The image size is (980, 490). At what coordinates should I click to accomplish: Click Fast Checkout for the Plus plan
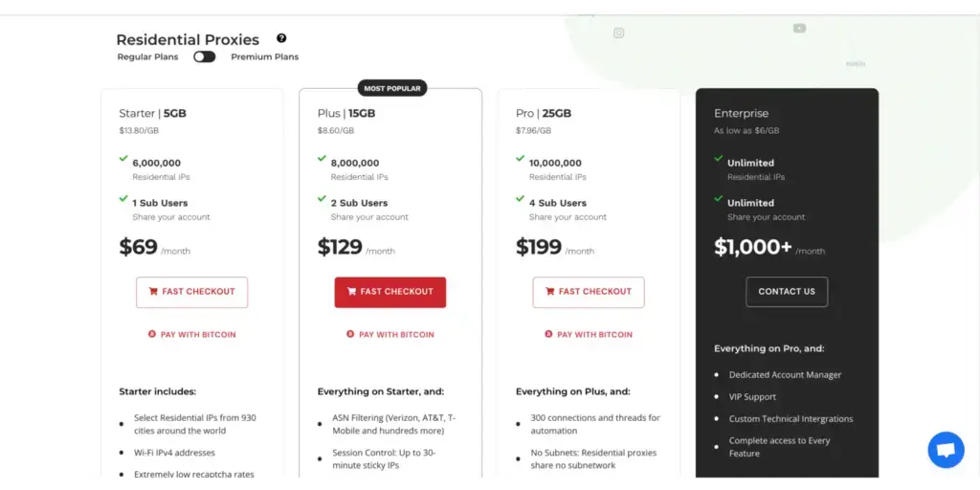tap(390, 292)
